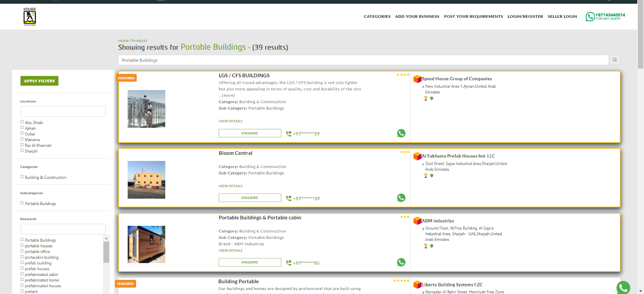
Task: Open VIEW DETAILS of Portable Buildings & Portable cabin
Action: click(x=231, y=251)
